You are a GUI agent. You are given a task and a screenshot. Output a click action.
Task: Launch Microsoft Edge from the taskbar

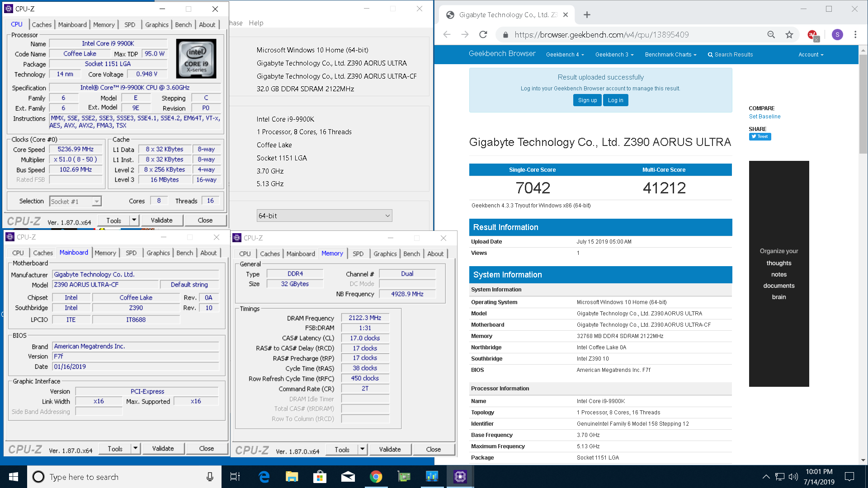[264, 477]
